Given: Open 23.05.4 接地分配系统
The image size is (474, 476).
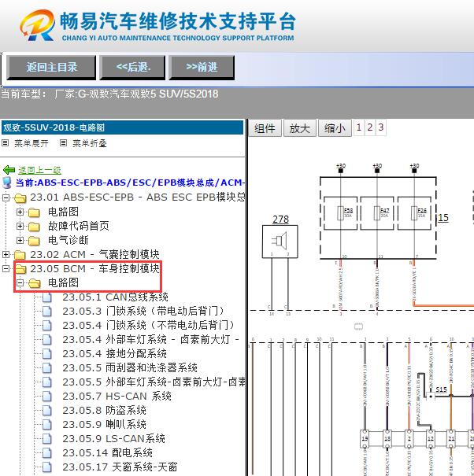Looking at the screenshot, I should [x=114, y=354].
